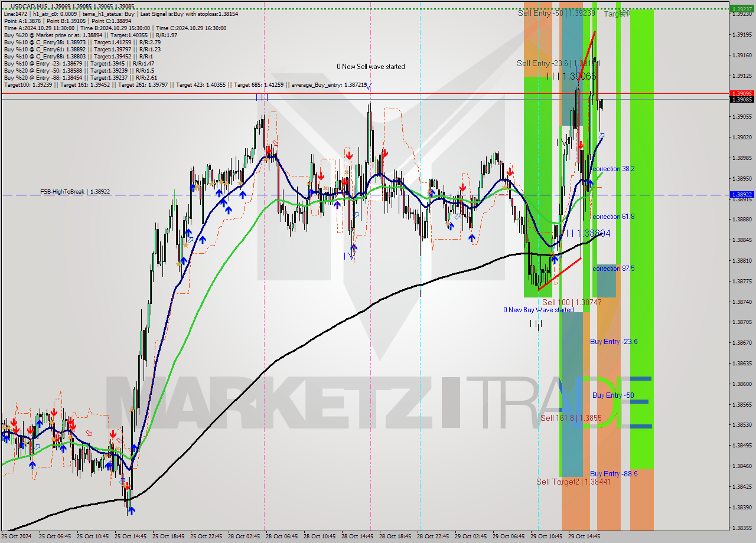Click the 'Buy Entry -23.6' label

click(x=614, y=342)
